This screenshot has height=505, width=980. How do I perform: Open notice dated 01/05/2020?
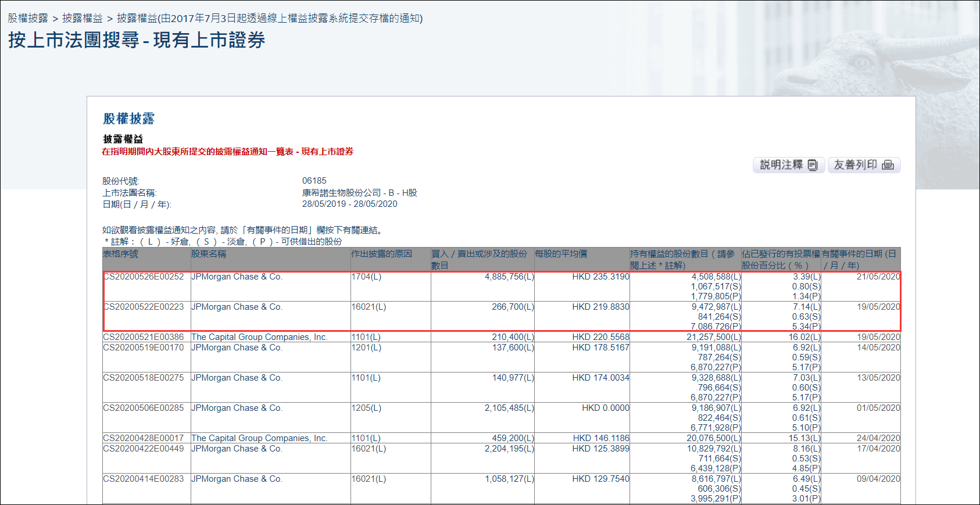878,408
